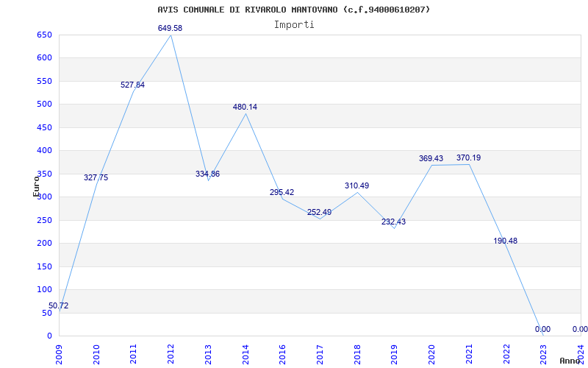Viewport: 588px width, 368px height.
Task: Click the 150 y-axis tick label
Action: pos(44,266)
